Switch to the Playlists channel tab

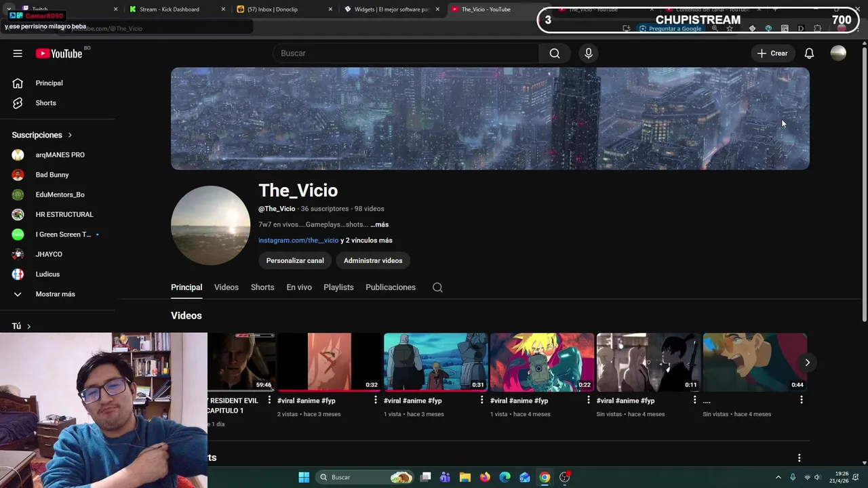point(338,287)
